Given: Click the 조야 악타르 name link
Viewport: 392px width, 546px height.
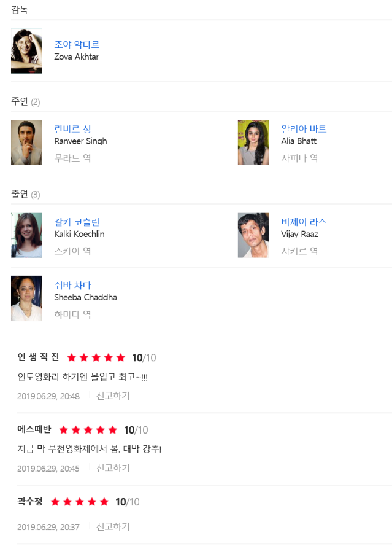Looking at the screenshot, I should tap(77, 44).
